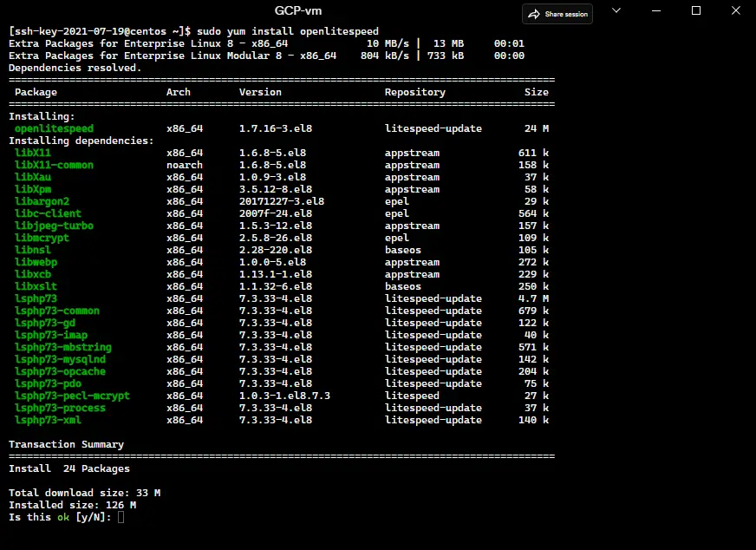Click the lsphp73-pdo package name
This screenshot has width=756, height=550.
pos(48,383)
